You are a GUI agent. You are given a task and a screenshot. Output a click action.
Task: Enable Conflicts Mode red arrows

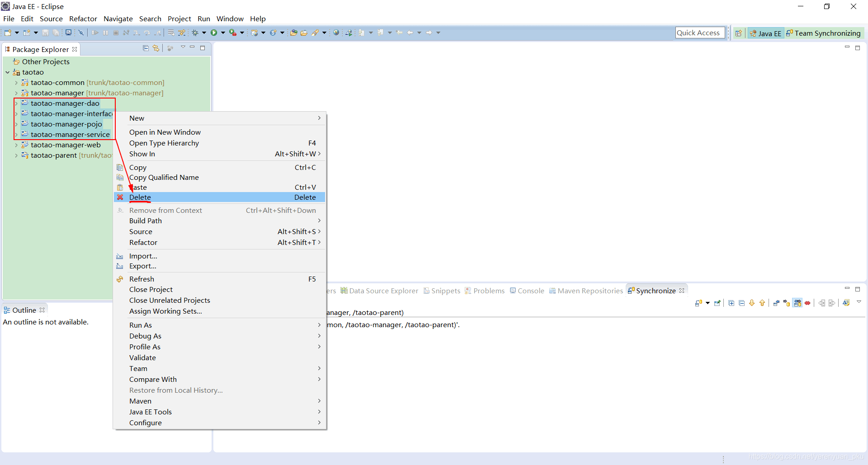tap(807, 303)
